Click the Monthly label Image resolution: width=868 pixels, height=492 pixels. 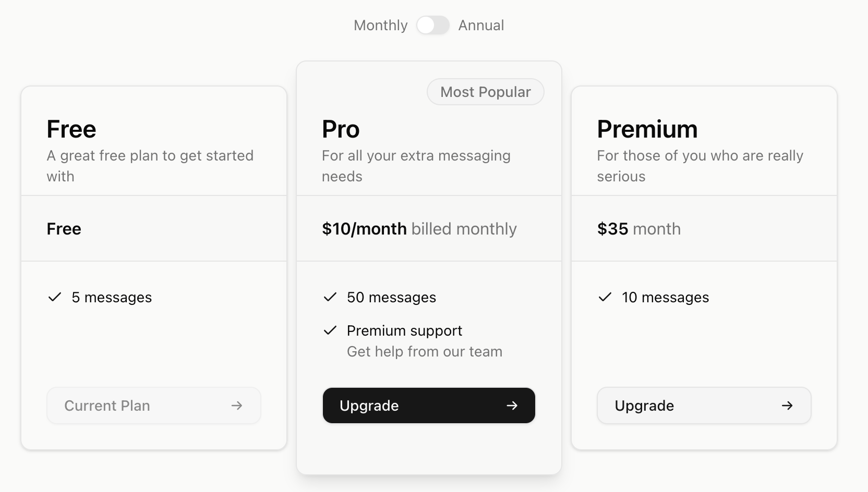pyautogui.click(x=380, y=25)
